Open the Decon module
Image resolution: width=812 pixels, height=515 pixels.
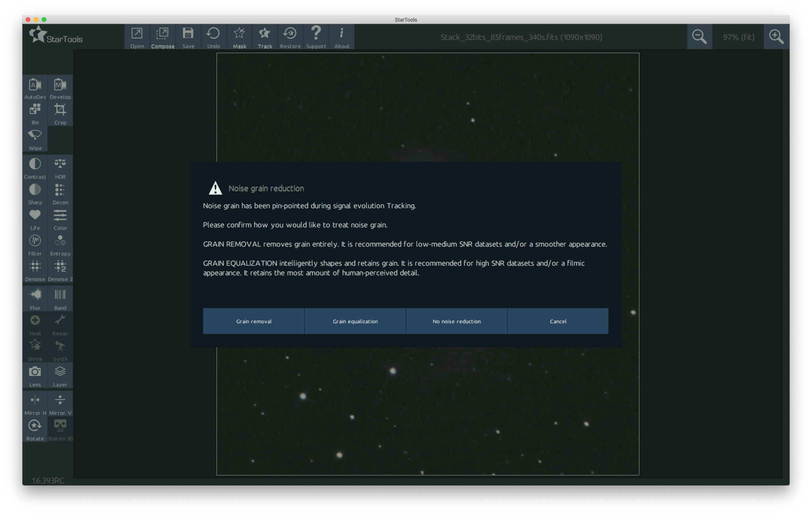tap(60, 193)
